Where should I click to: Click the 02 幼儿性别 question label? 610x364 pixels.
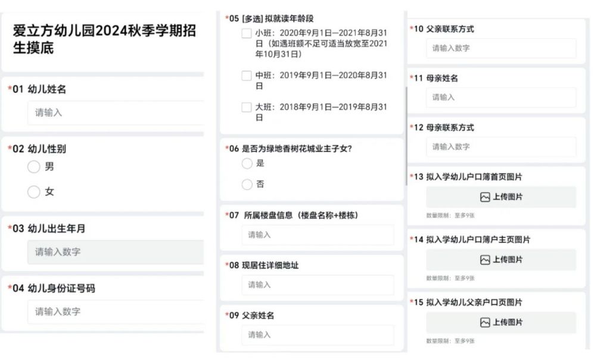click(37, 149)
